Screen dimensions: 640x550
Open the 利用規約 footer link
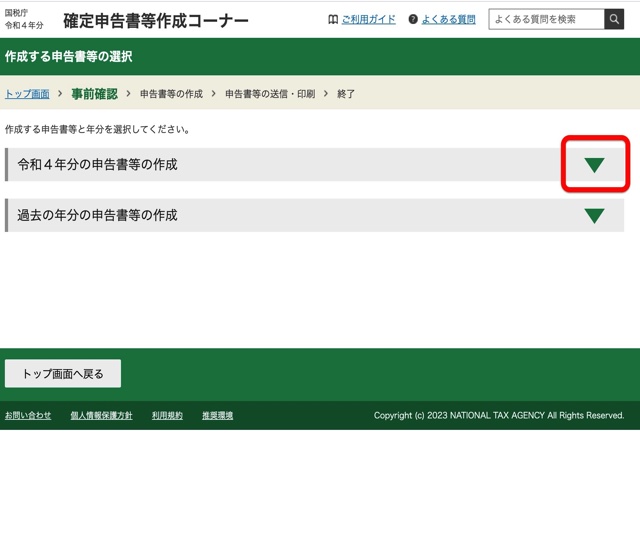tap(167, 415)
